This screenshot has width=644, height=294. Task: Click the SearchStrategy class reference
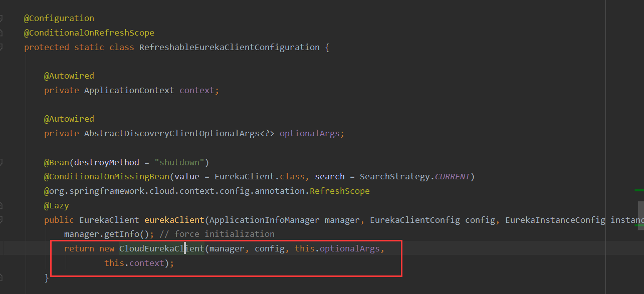pos(395,176)
